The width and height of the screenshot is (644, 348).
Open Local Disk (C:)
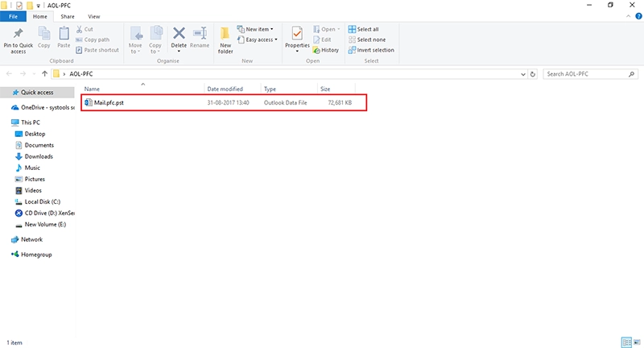tap(38, 201)
